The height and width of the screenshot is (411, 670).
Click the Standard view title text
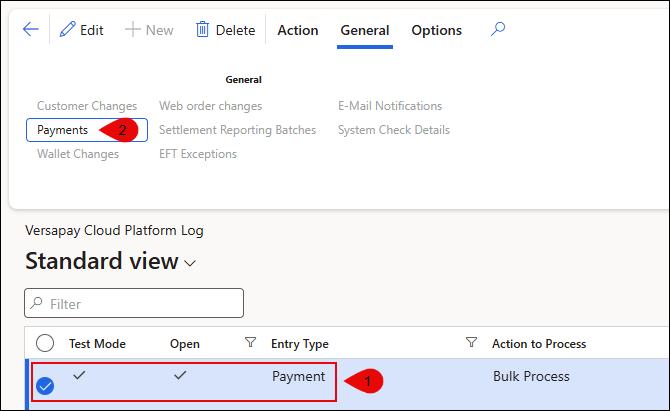(x=102, y=261)
